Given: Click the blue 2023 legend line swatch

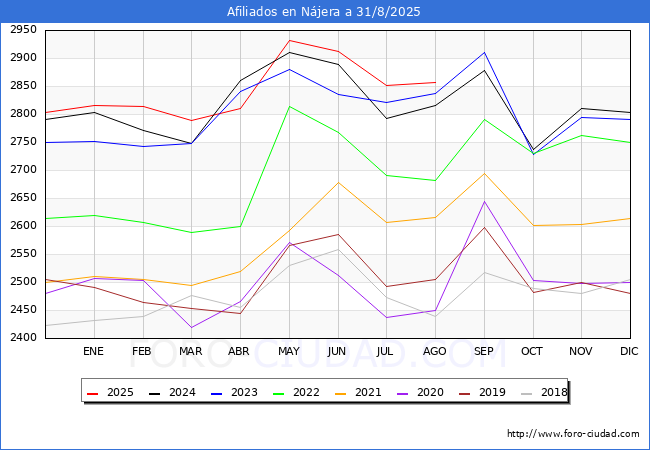Looking at the screenshot, I should pyautogui.click(x=215, y=393).
